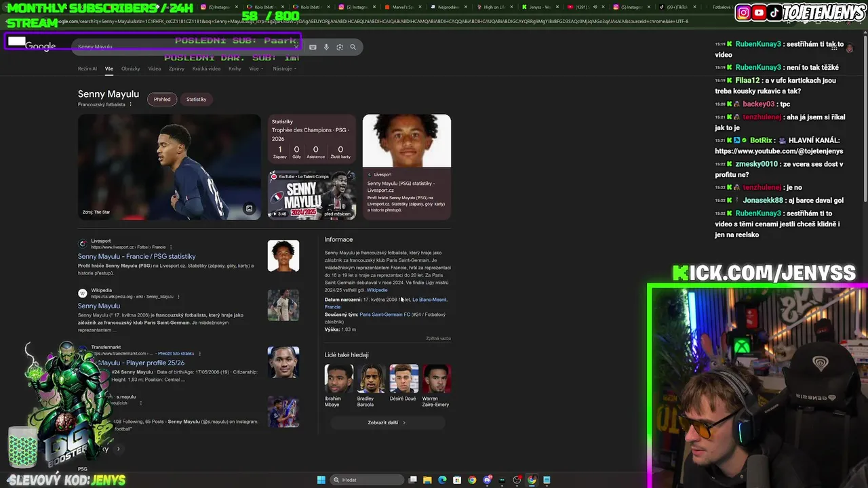Open the Notepad icon on the taskbar

pyautogui.click(x=547, y=480)
